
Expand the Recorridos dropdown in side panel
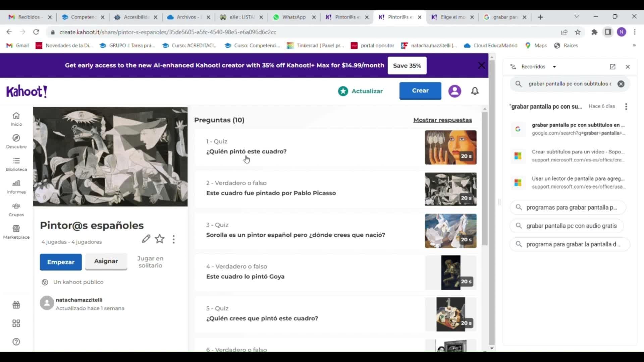click(554, 67)
